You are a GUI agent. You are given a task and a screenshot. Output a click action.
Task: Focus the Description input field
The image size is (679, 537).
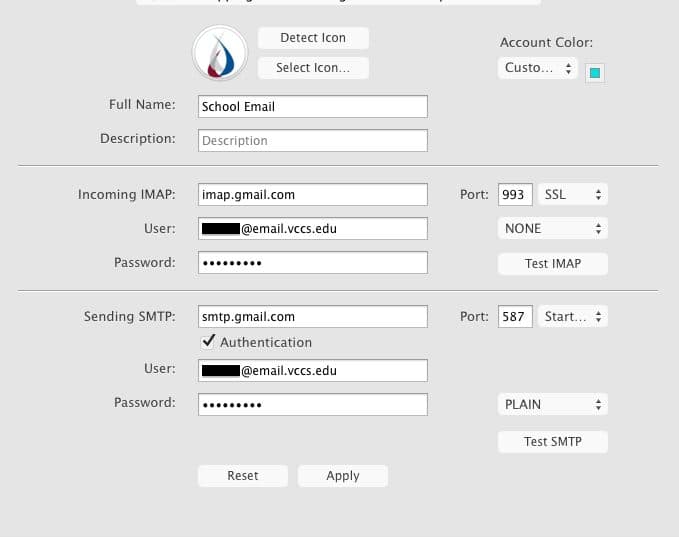point(313,141)
